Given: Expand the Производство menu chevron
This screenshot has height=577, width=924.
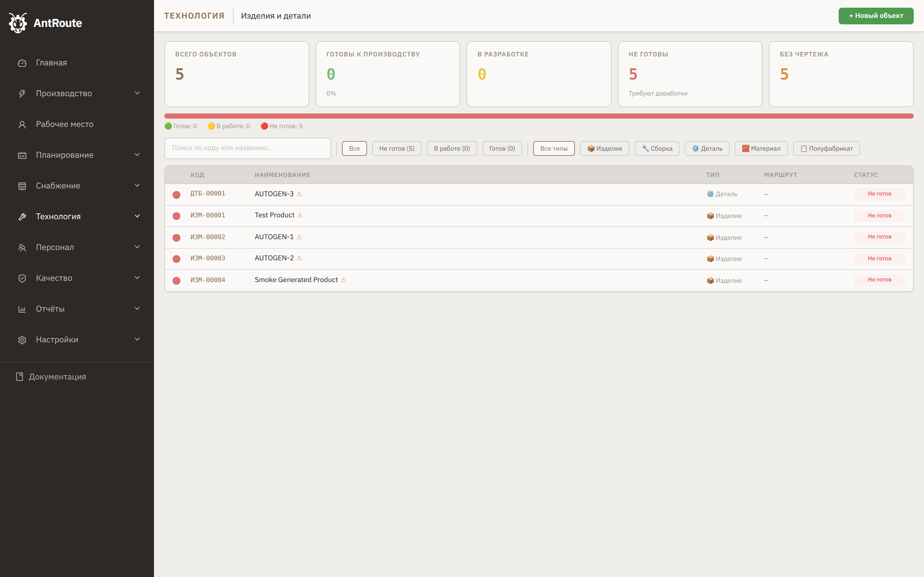Looking at the screenshot, I should (137, 93).
